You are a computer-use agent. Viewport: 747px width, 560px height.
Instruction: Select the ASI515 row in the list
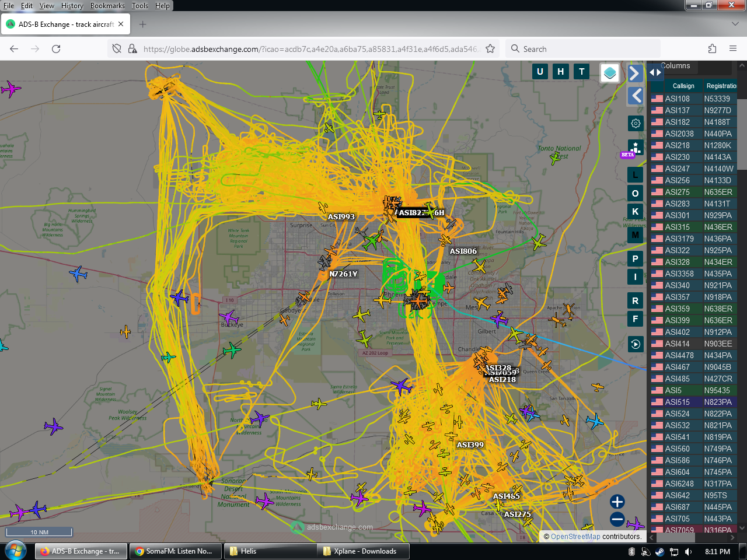point(693,402)
